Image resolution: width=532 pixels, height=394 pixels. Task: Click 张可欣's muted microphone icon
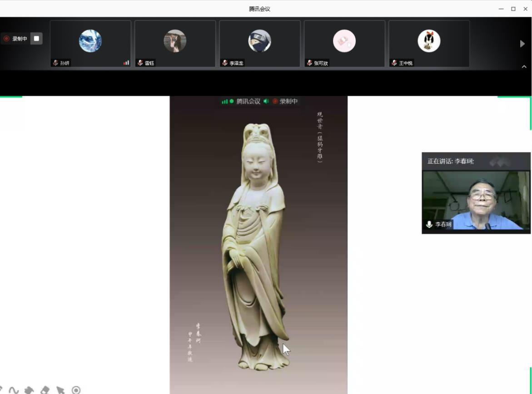309,63
